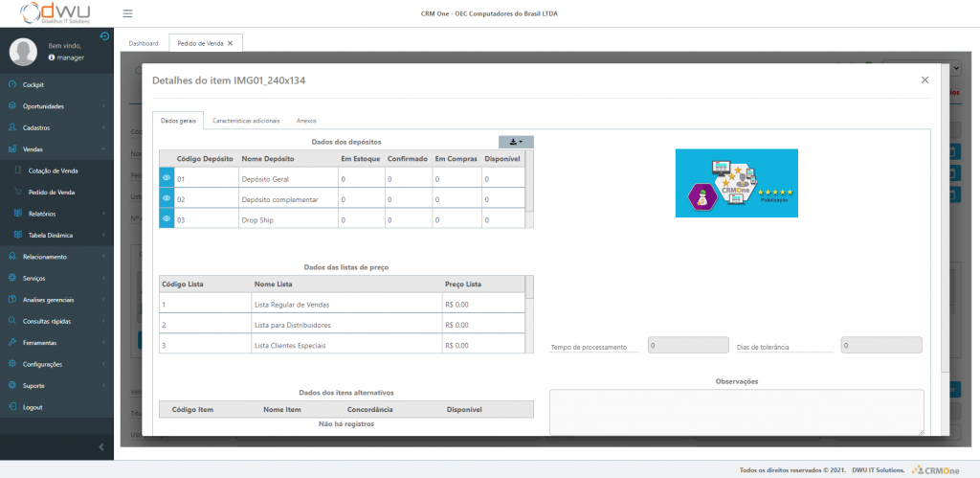Click the eye icon for Depósito Geral
The width and height of the screenshot is (980, 478).
[x=167, y=178]
